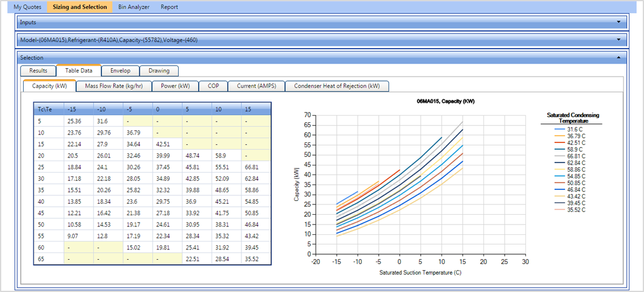The width and height of the screenshot is (644, 292).
Task: Expand the Model summary panel arrow
Action: coord(618,40)
